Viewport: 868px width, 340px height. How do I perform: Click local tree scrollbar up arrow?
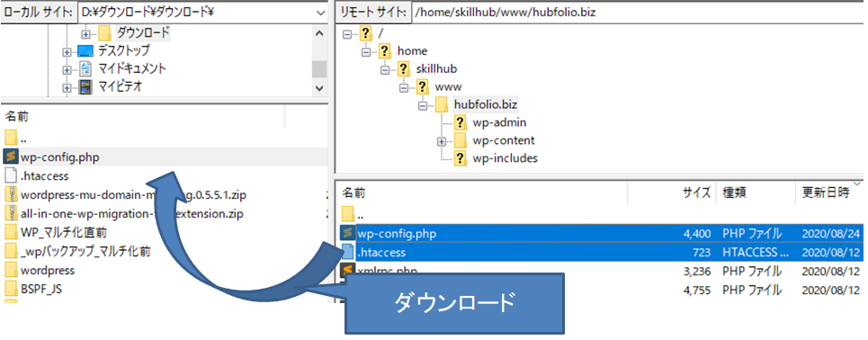[x=319, y=33]
